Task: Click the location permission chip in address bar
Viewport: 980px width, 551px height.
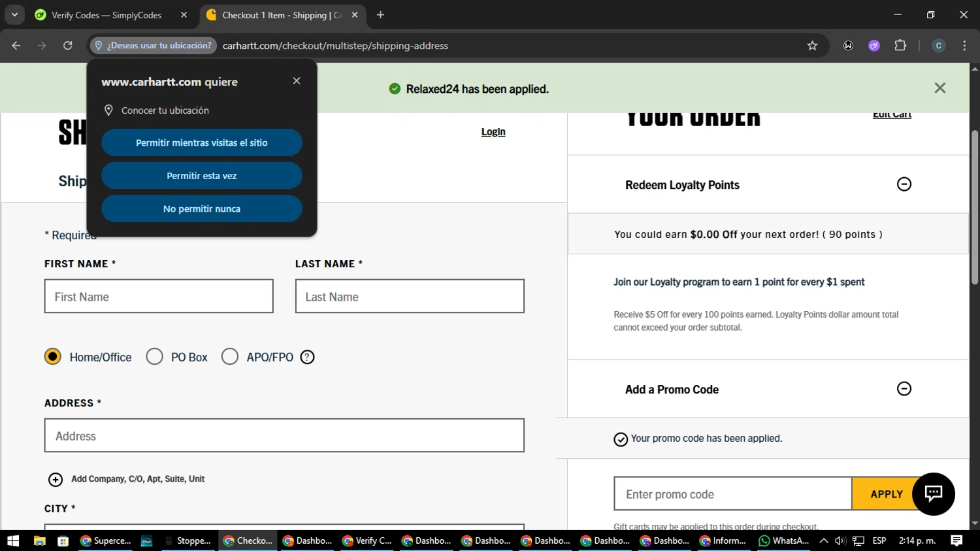Action: point(154,46)
